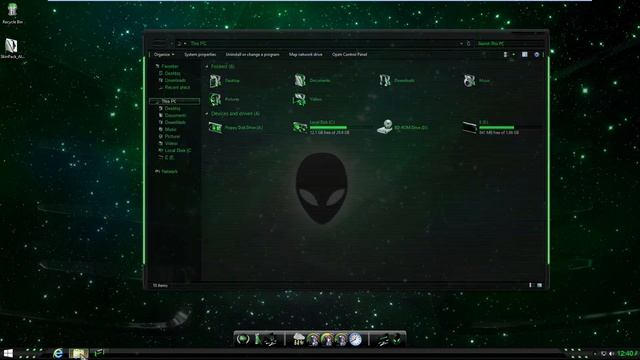
Task: Toggle the preview pane button
Action: click(524, 54)
